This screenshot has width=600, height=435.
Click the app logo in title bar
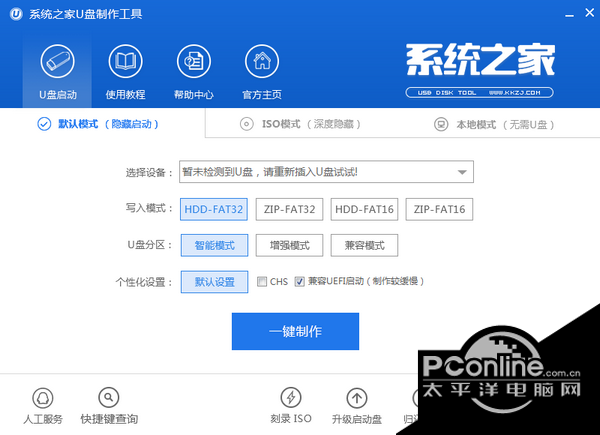(16, 14)
